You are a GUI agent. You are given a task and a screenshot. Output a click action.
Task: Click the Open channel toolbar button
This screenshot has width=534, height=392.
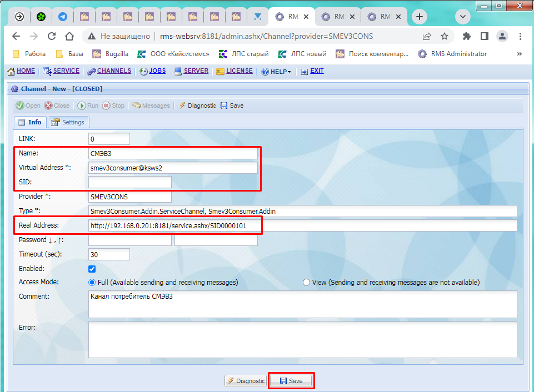[x=28, y=105]
